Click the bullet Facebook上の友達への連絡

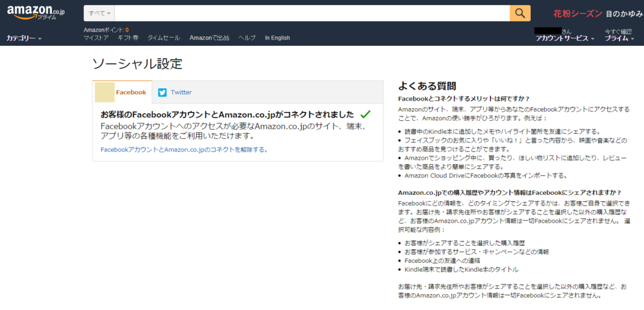[x=442, y=260]
